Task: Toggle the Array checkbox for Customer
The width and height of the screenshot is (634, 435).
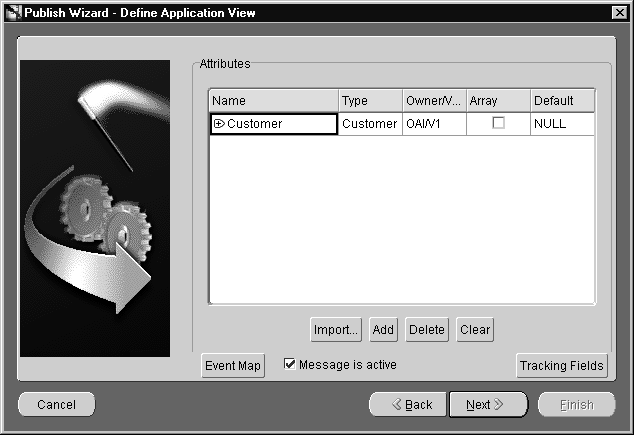Action: (x=498, y=122)
